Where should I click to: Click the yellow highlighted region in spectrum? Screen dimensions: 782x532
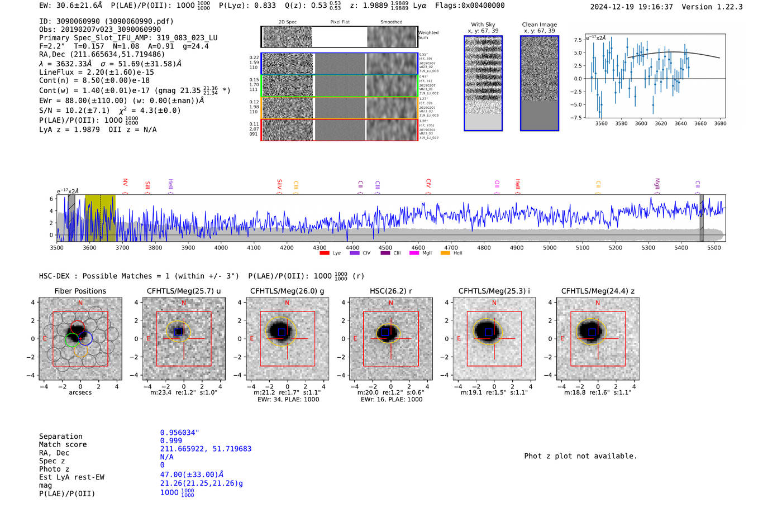coord(100,218)
